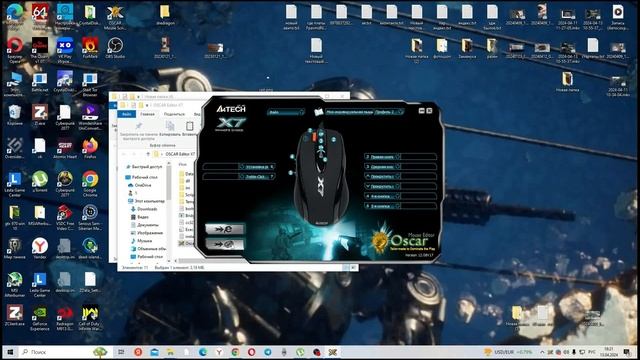Click the Telegram icon on the taskbar

tap(268, 352)
